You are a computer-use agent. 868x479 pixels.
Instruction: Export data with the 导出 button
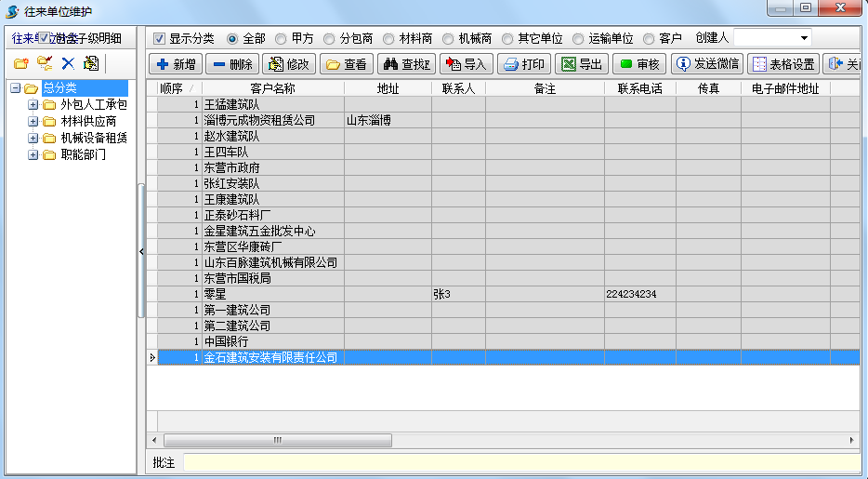pyautogui.click(x=580, y=64)
